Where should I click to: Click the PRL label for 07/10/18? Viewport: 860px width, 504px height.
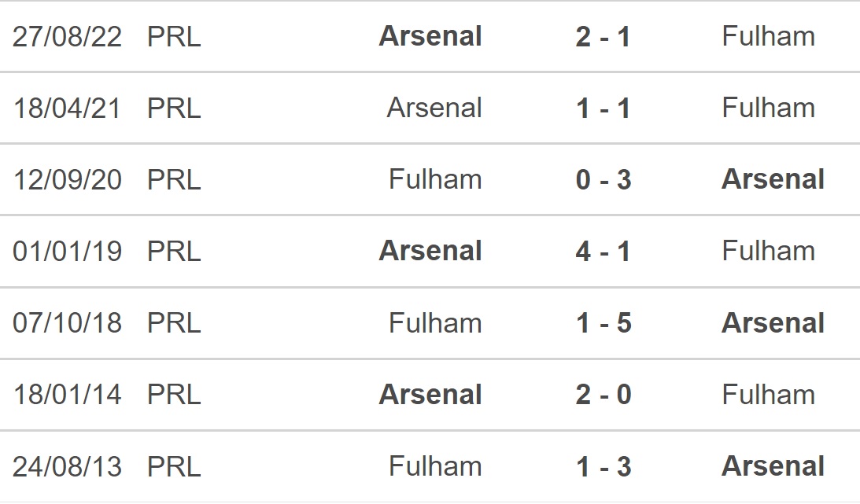(174, 323)
